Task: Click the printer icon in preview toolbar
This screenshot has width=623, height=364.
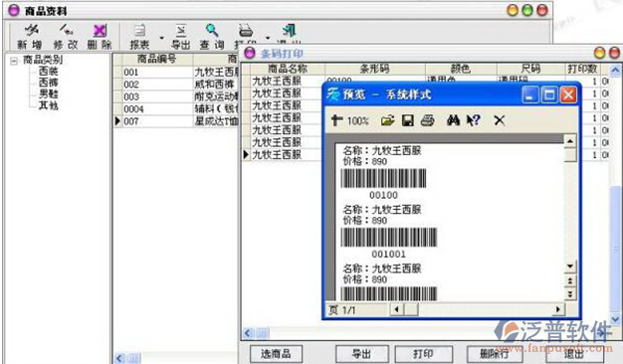Action: coord(428,120)
